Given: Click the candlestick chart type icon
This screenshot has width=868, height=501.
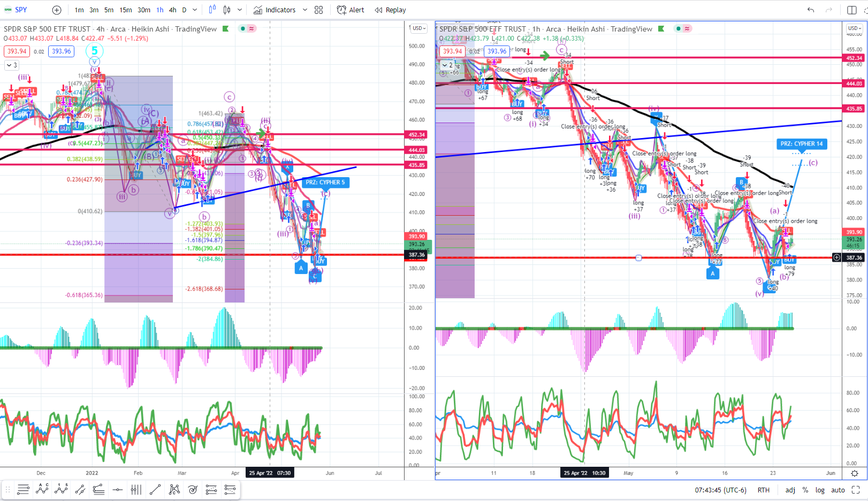Looking at the screenshot, I should point(227,10).
